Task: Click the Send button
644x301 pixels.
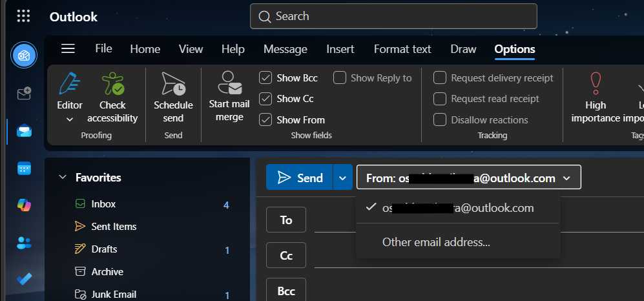Action: [x=300, y=178]
